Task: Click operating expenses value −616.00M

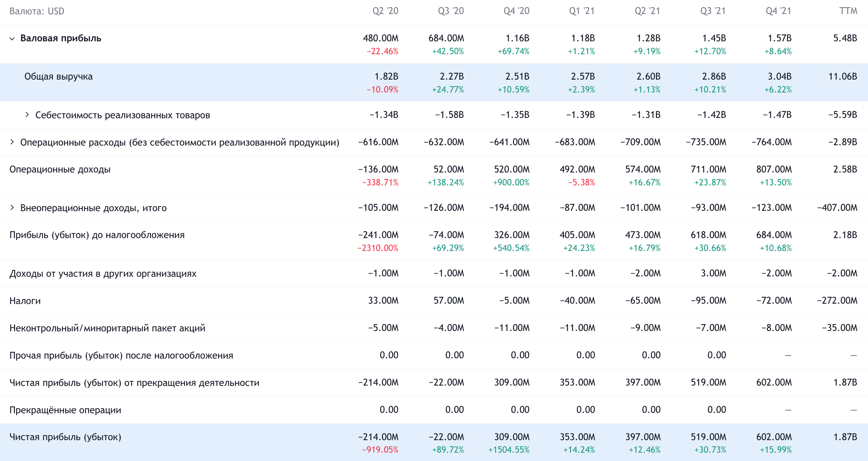Action: pyautogui.click(x=378, y=142)
